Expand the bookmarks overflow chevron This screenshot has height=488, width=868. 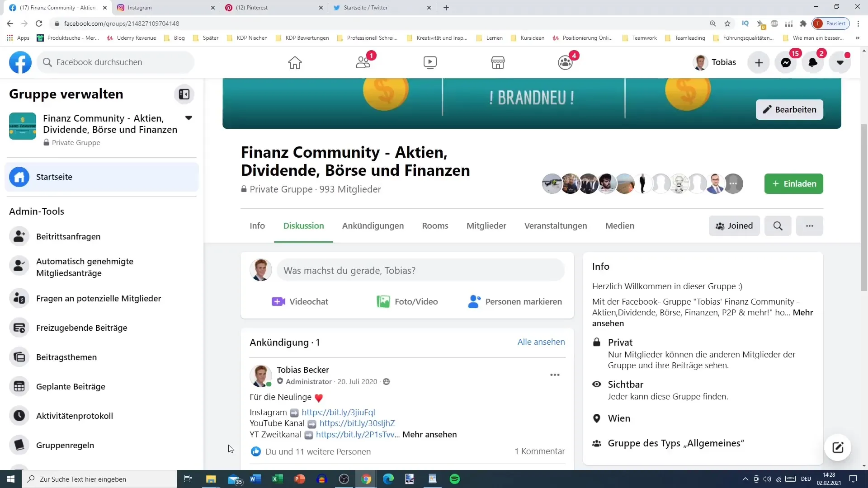coord(858,38)
